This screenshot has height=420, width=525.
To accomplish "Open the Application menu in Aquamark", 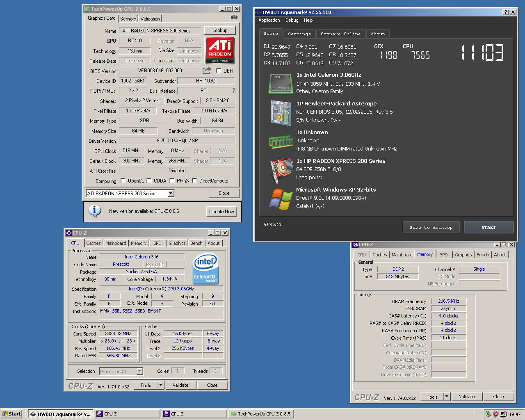I will 269,20.
